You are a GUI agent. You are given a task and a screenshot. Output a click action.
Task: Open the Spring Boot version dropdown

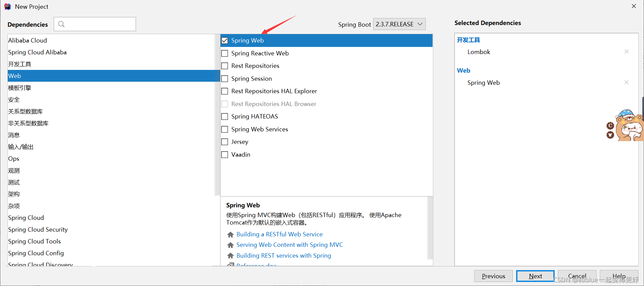(399, 24)
